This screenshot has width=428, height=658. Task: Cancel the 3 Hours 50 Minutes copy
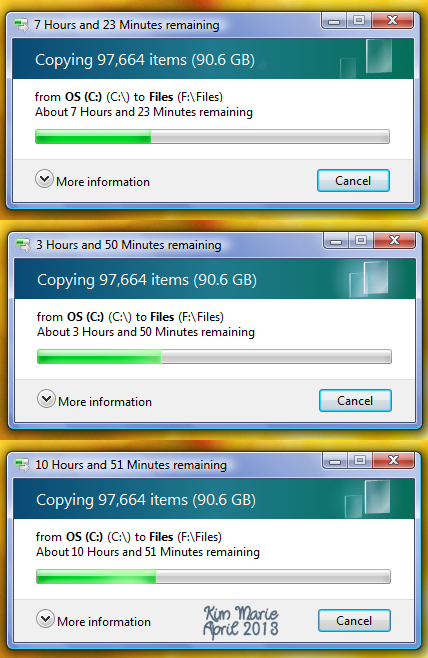pyautogui.click(x=355, y=400)
